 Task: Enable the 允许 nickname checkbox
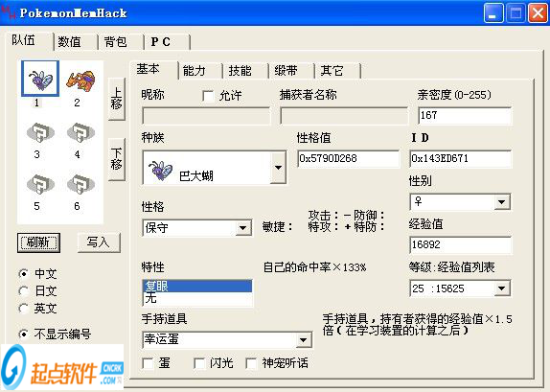click(x=208, y=96)
